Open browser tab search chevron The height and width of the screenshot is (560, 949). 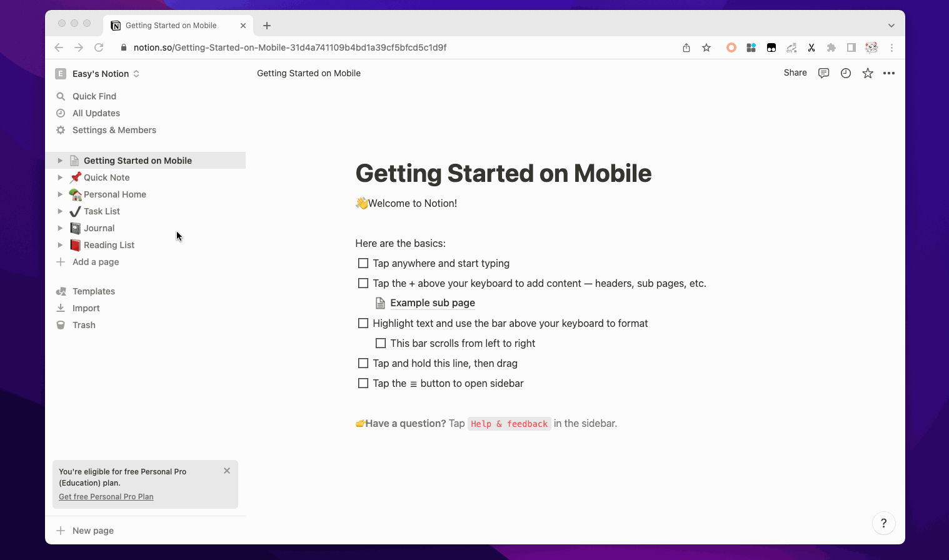click(891, 26)
